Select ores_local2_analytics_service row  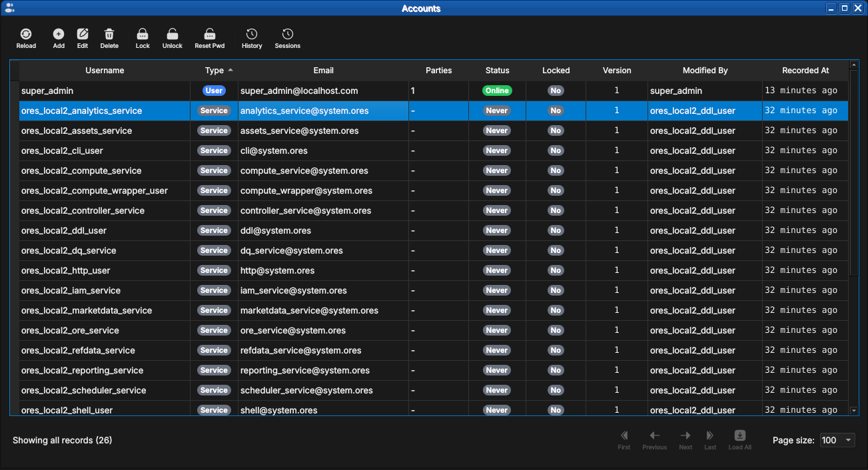click(x=434, y=111)
